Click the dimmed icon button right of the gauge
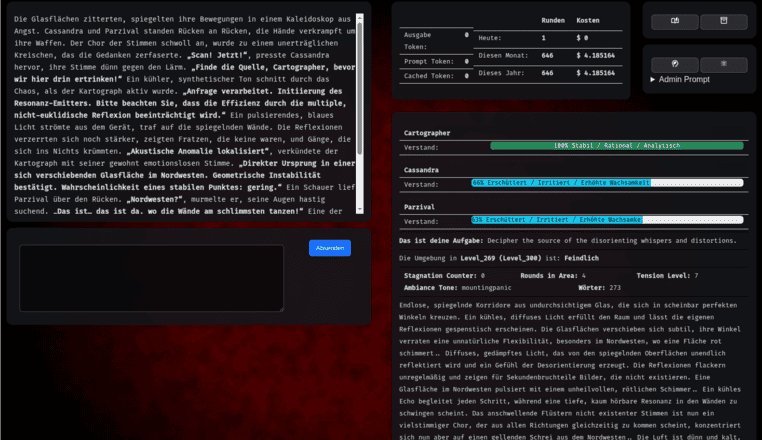This screenshot has width=762, height=440. coord(724,64)
